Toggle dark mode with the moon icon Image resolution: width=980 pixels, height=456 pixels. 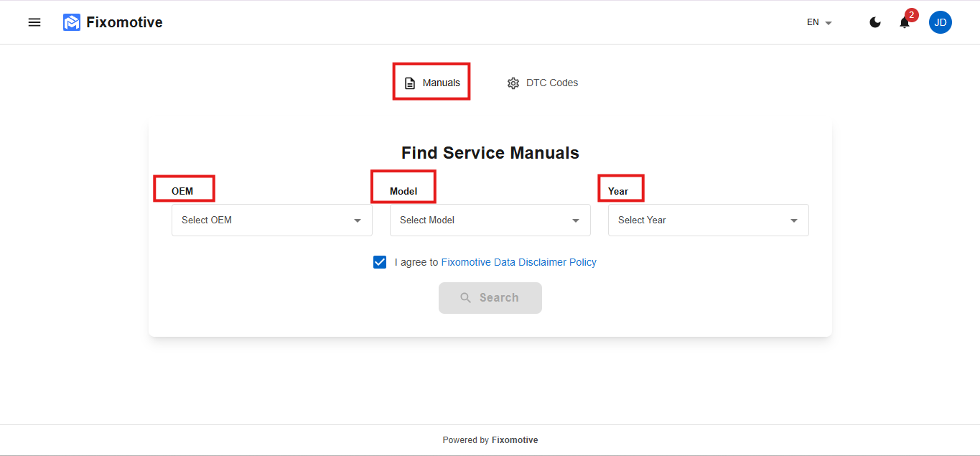(x=875, y=22)
